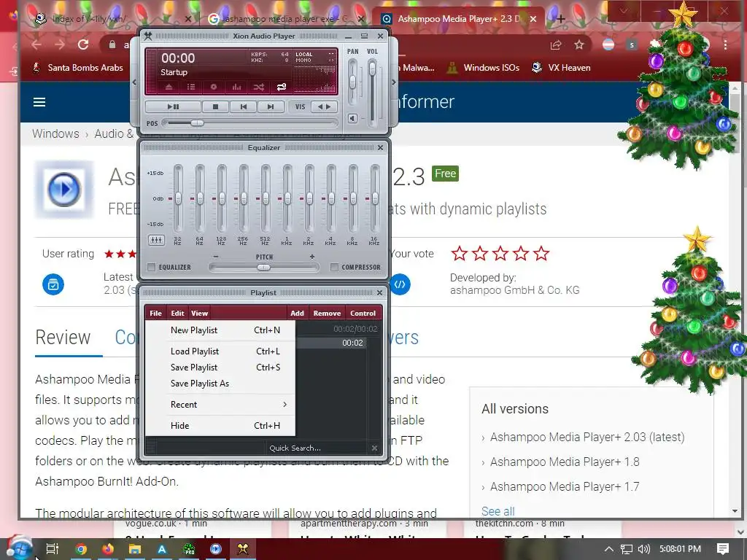Image resolution: width=747 pixels, height=560 pixels.
Task: Select the playlist row showing 00:02
Action: coord(331,343)
